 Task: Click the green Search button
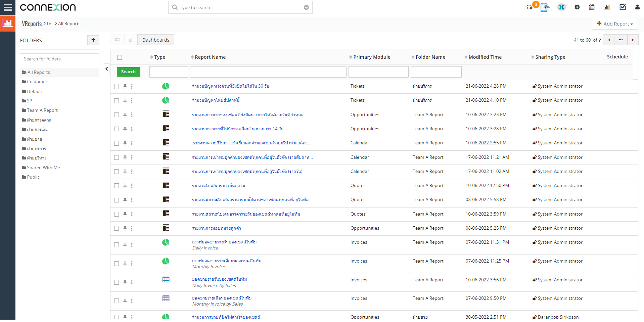click(x=128, y=72)
